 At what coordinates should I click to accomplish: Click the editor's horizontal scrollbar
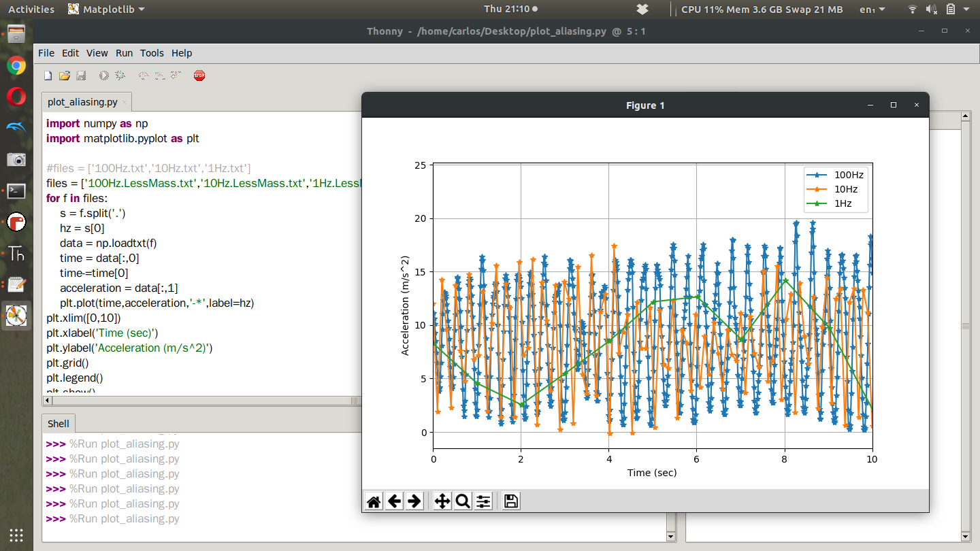(201, 401)
